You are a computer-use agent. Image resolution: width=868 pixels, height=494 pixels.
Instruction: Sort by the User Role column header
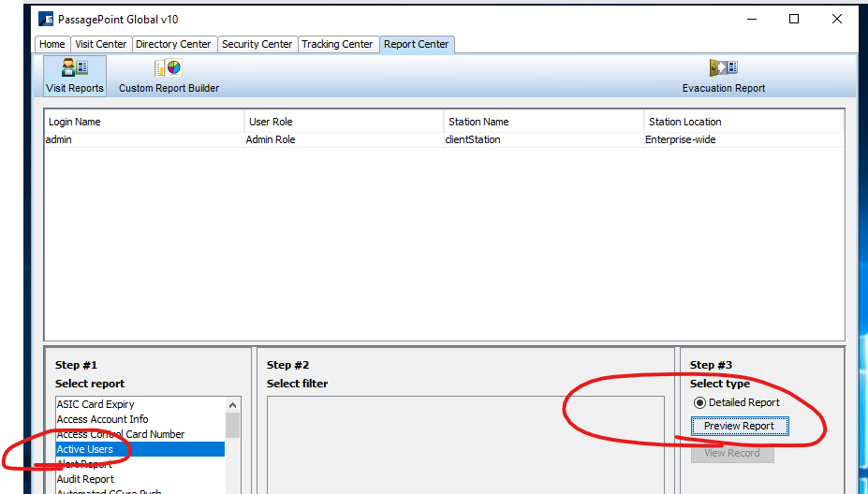[344, 122]
